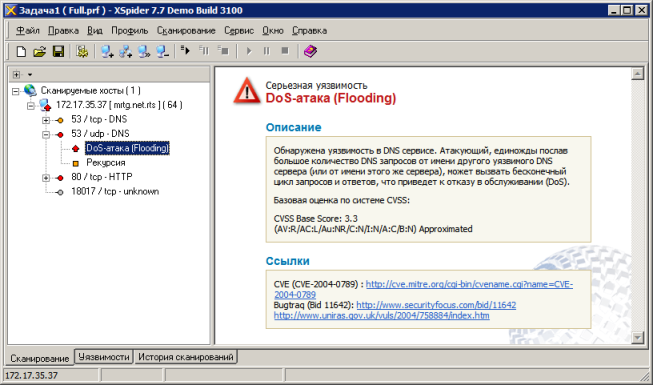Click the globe icon of the scanned hosts row
This screenshot has height=385, width=653.
pos(30,90)
